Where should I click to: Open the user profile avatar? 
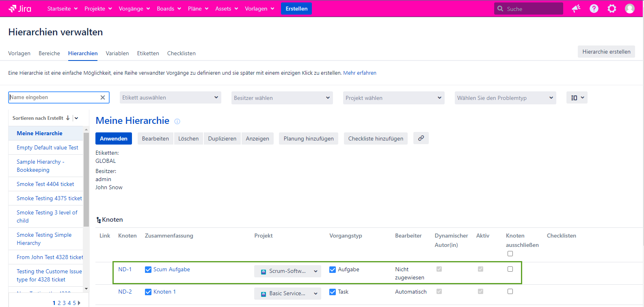[629, 9]
